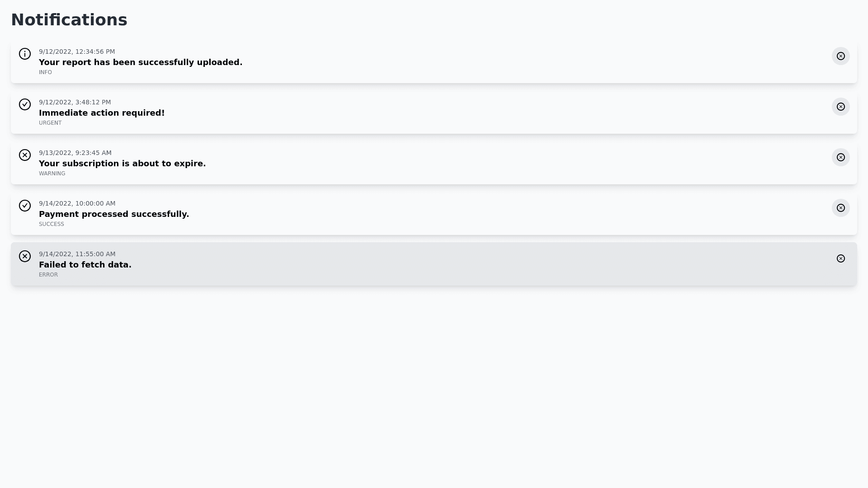Select the 'Immediate action required!' message text

[x=102, y=113]
